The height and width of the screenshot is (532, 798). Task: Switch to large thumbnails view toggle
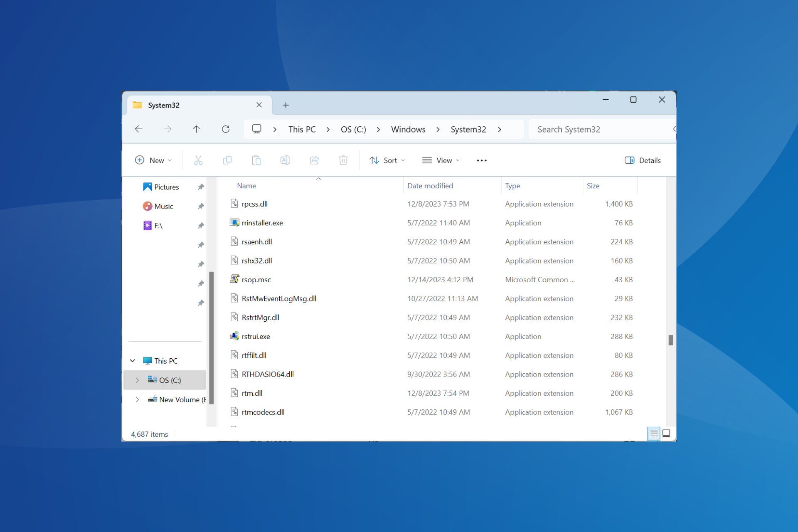click(666, 433)
